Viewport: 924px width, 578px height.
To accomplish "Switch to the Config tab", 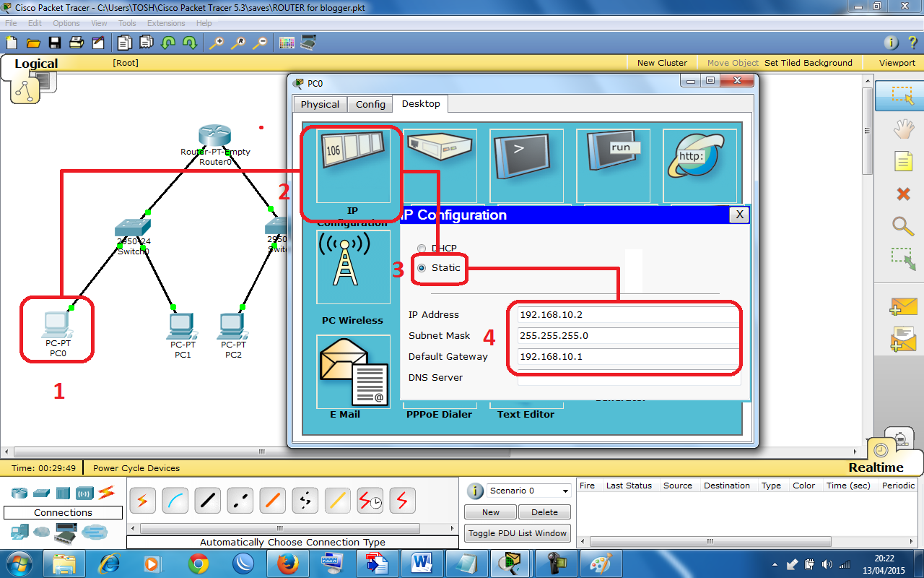I will pyautogui.click(x=370, y=104).
